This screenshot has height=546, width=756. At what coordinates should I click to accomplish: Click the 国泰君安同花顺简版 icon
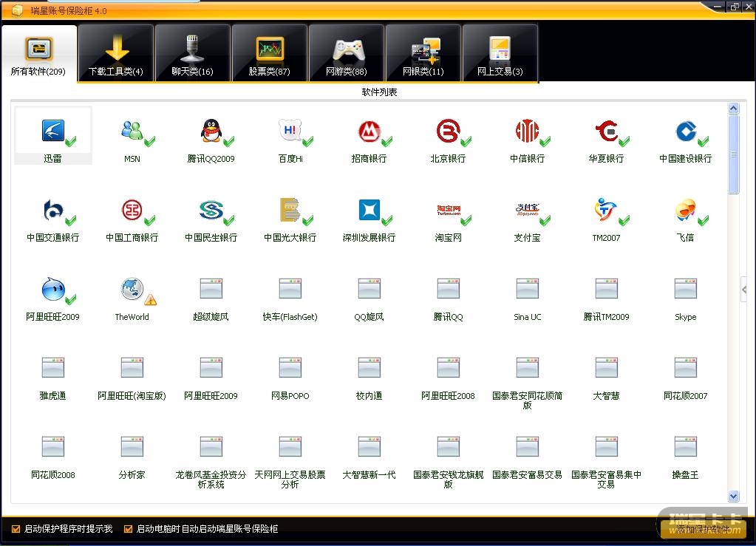528,368
